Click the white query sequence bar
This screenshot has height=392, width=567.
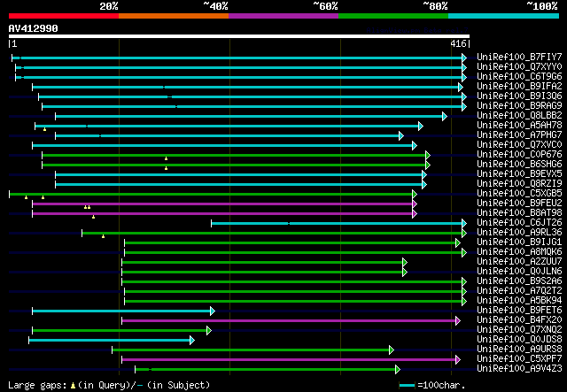239,36
